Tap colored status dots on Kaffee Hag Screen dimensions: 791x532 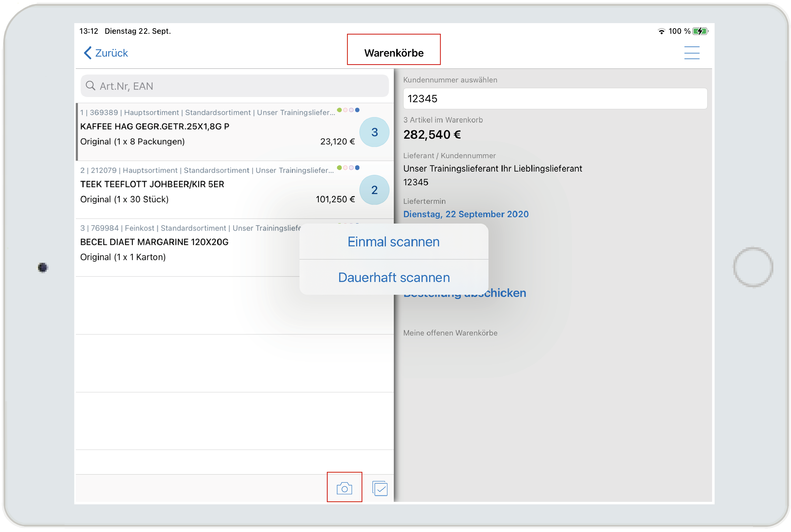pyautogui.click(x=348, y=110)
